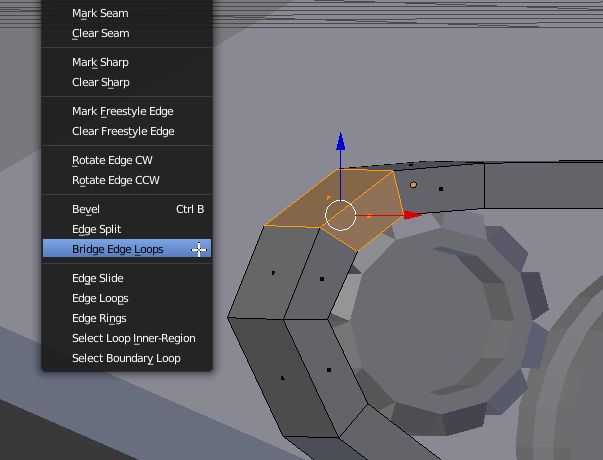
Task: Click Mark Sharp in the menu
Action: (x=127, y=62)
